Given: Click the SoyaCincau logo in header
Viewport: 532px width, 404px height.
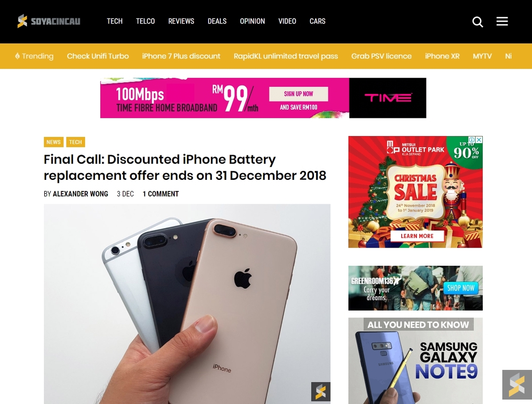Looking at the screenshot, I should pyautogui.click(x=49, y=21).
